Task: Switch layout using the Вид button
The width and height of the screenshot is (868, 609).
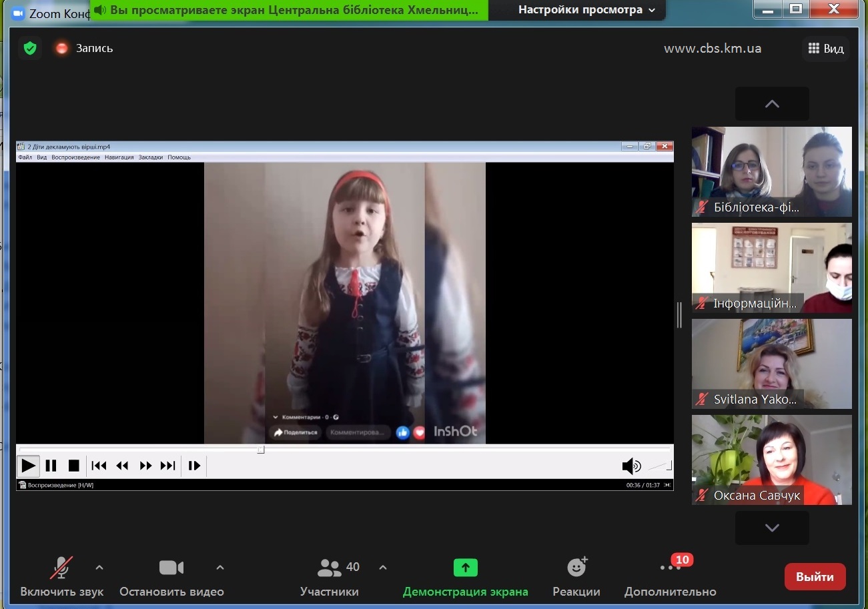Action: click(x=825, y=48)
